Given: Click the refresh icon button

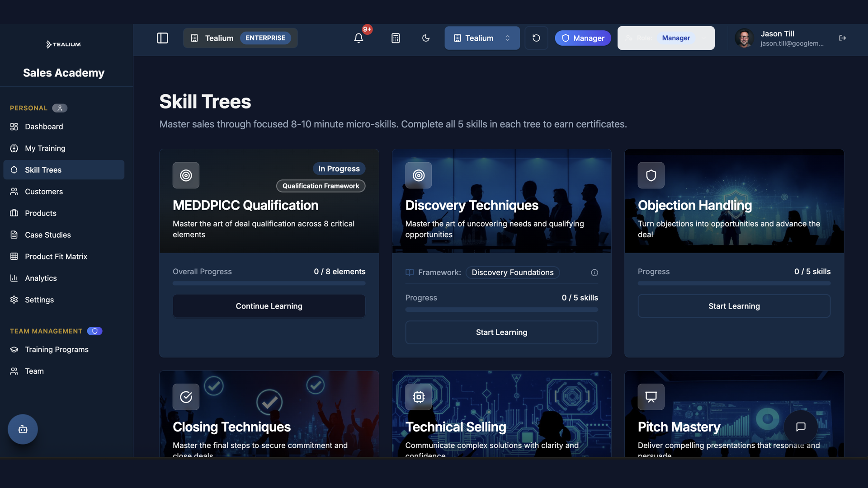Looking at the screenshot, I should (x=536, y=38).
